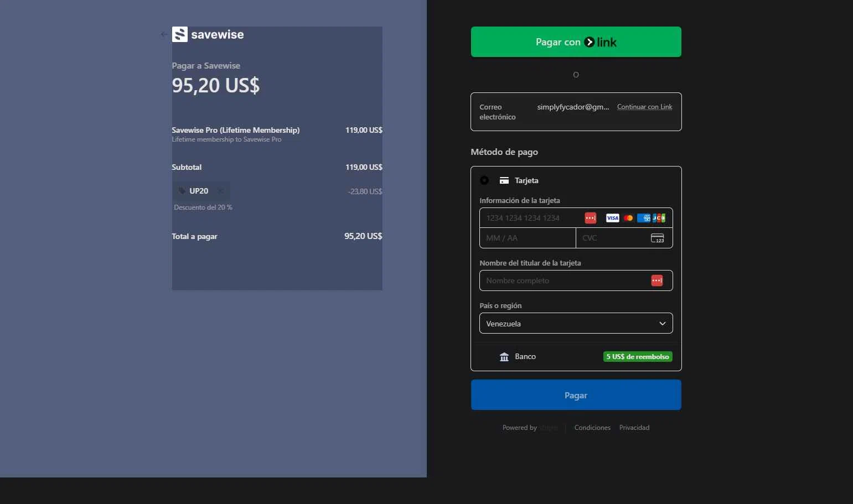Image resolution: width=853 pixels, height=504 pixels.
Task: Click the Tarjeta credit card icon
Action: 504,180
